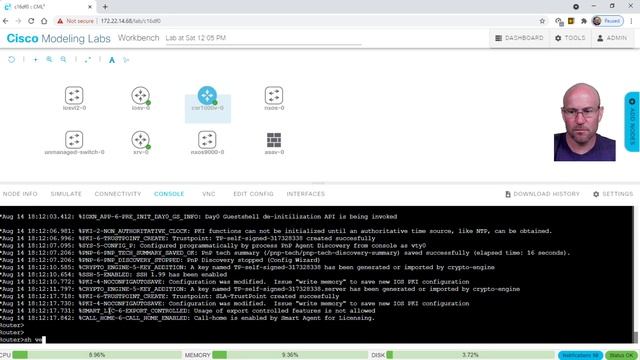Viewport: 640px width, 360px height.
Task: Click the refresh icon in workbench toolbar
Action: pos(11,60)
